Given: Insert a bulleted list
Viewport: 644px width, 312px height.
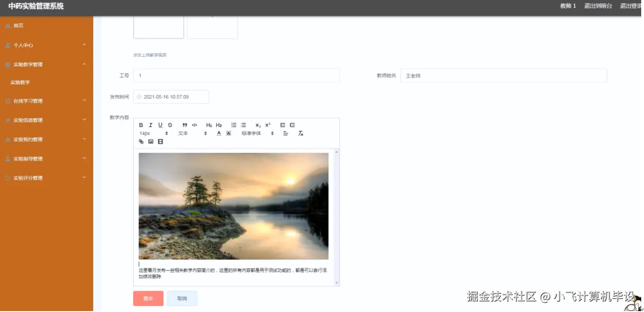Looking at the screenshot, I should click(243, 125).
